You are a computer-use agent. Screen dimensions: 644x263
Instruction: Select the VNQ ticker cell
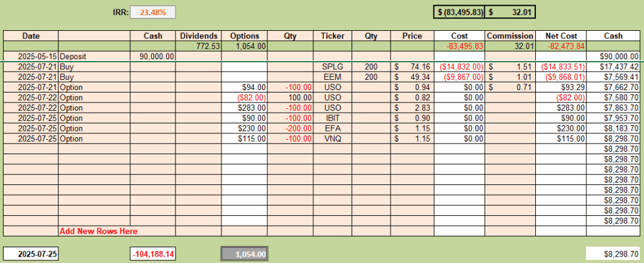click(x=332, y=138)
